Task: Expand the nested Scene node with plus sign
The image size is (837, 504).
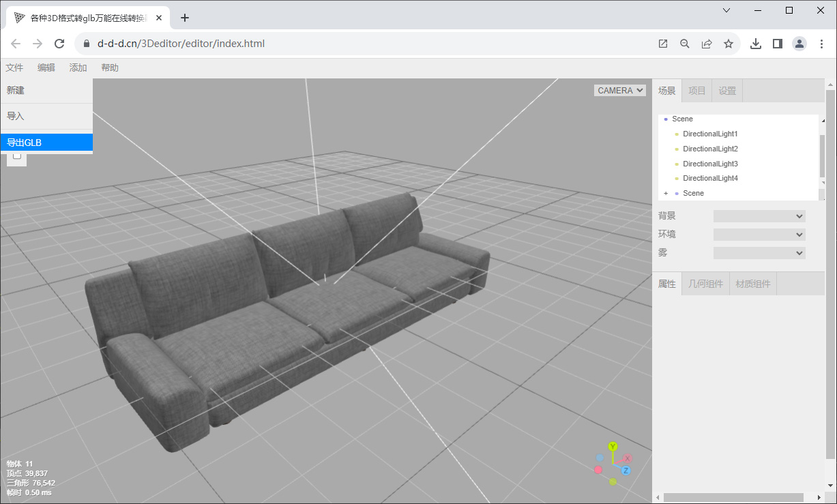Action: click(x=666, y=194)
